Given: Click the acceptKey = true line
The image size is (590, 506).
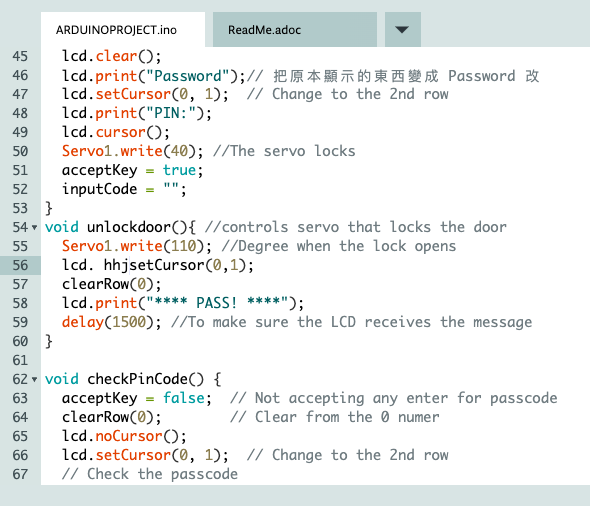Looking at the screenshot, I should (133, 170).
